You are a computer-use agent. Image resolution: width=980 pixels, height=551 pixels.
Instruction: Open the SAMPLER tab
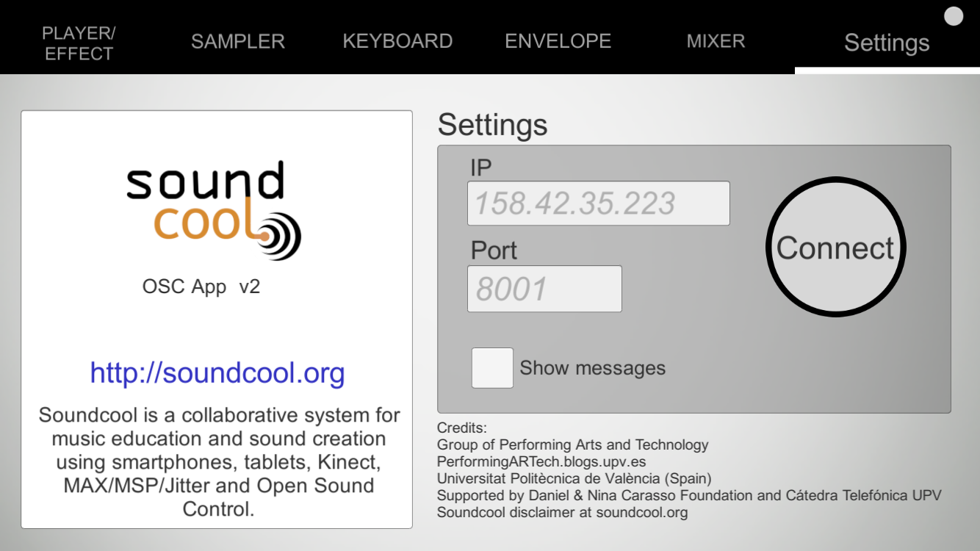[238, 42]
